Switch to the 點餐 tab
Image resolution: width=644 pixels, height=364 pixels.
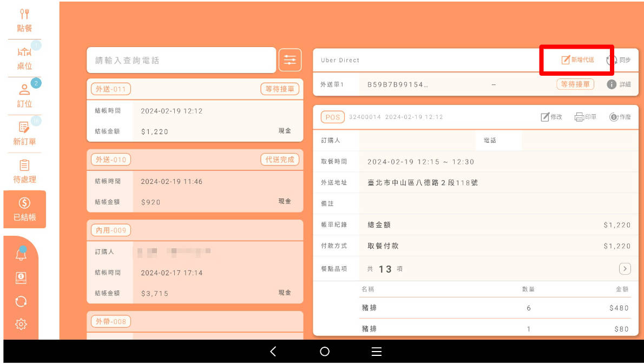(x=24, y=20)
